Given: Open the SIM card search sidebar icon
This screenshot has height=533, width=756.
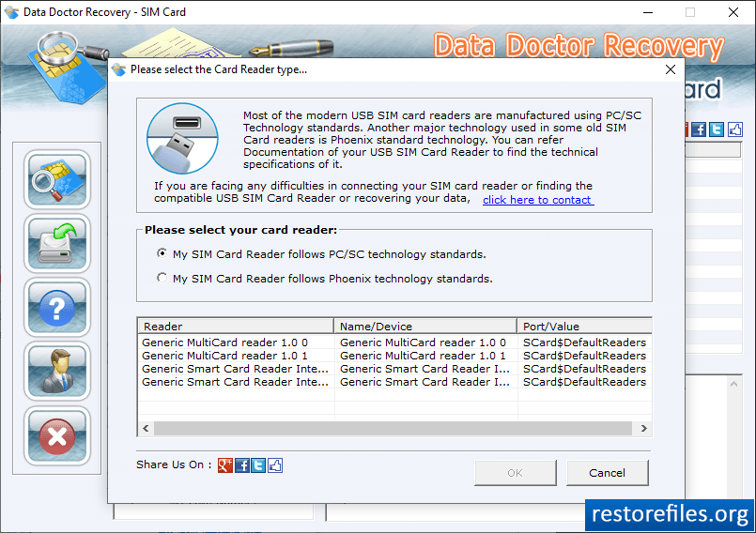Looking at the screenshot, I should pos(57,179).
